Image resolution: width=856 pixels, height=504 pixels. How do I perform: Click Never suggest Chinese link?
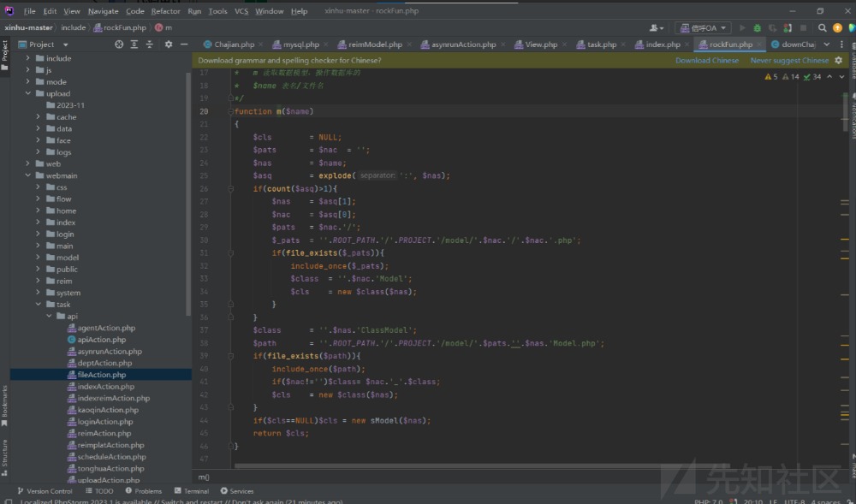[x=789, y=61]
